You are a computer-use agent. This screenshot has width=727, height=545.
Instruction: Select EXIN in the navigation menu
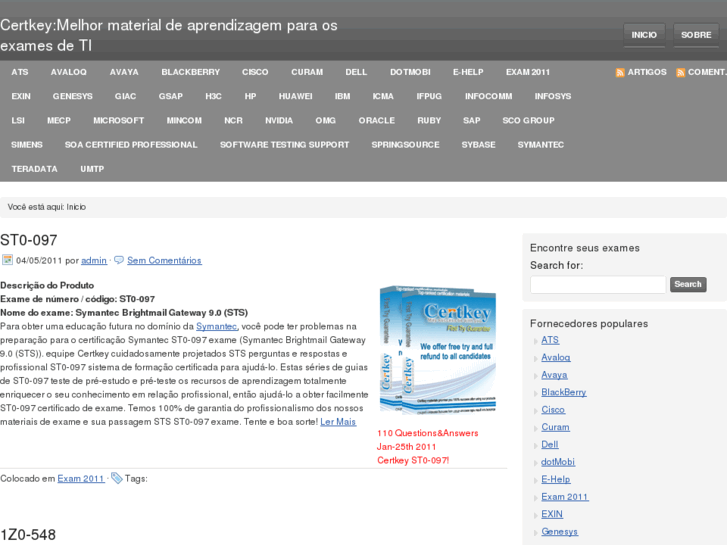(x=21, y=96)
